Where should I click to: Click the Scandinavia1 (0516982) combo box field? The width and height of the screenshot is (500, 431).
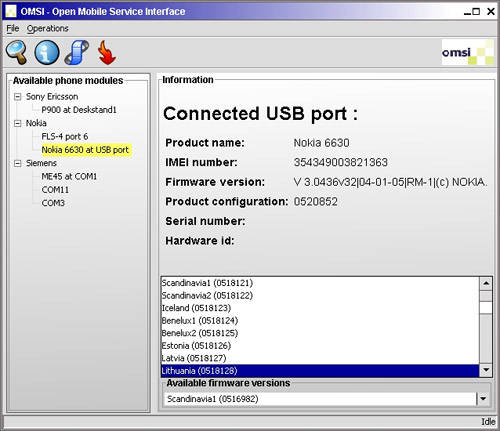(x=320, y=399)
